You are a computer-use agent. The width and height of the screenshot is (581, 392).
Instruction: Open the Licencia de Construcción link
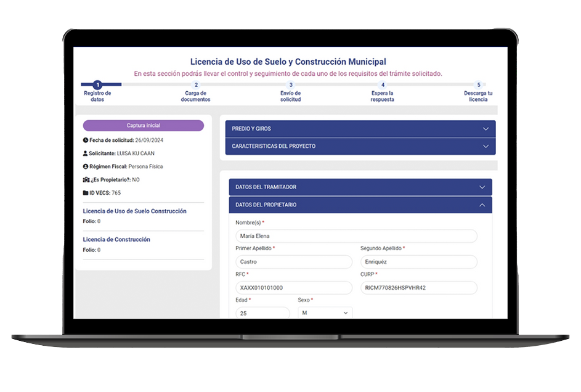point(116,240)
